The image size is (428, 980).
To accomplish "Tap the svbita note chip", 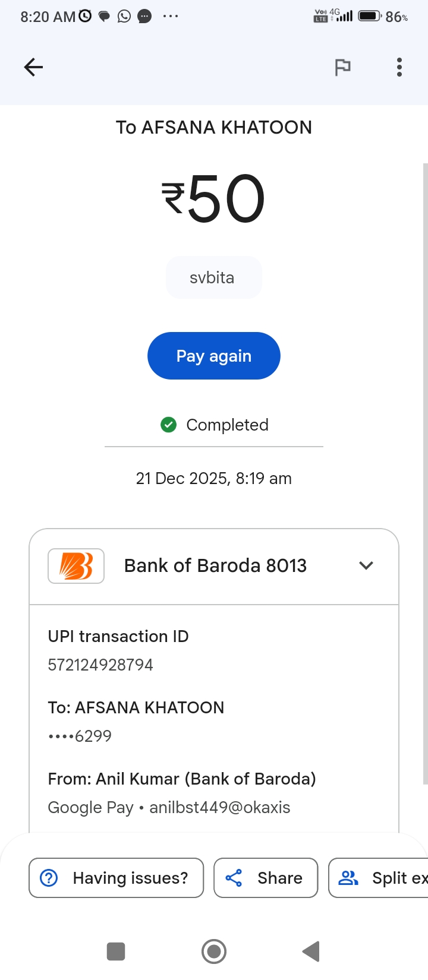I will click(213, 277).
